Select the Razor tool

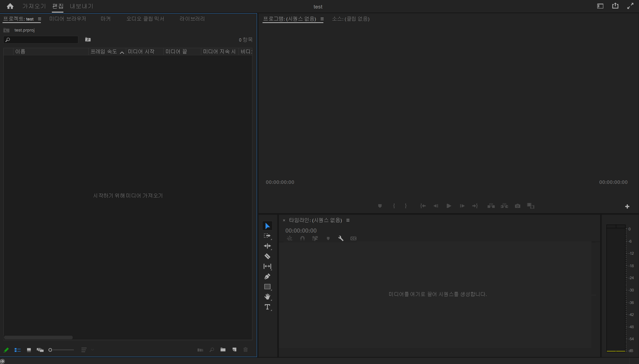[x=267, y=256]
